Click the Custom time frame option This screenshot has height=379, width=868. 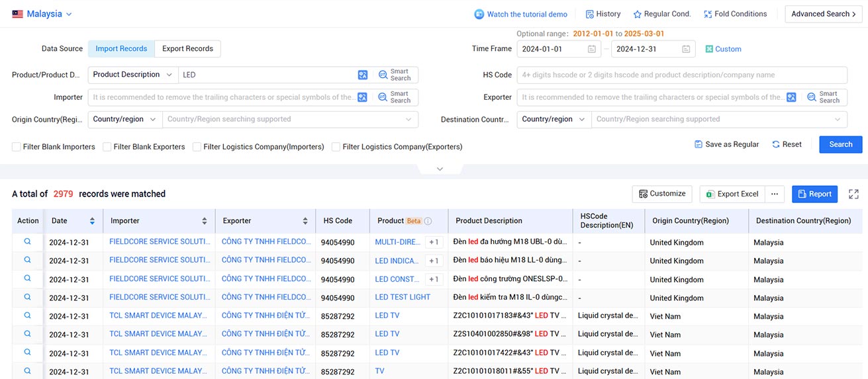point(723,49)
